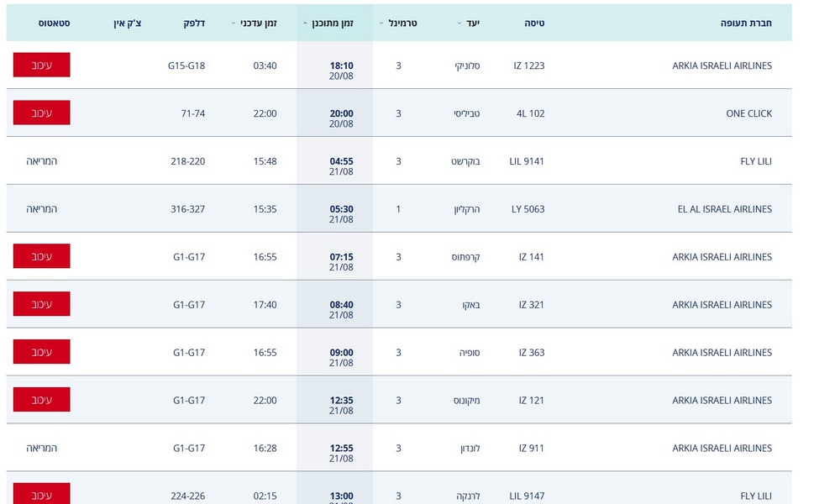Open delay status of flight IZ 141

[x=42, y=256]
